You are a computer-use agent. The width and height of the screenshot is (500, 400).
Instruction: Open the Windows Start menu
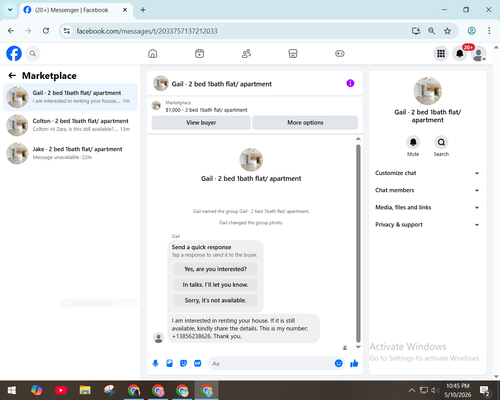(12, 390)
